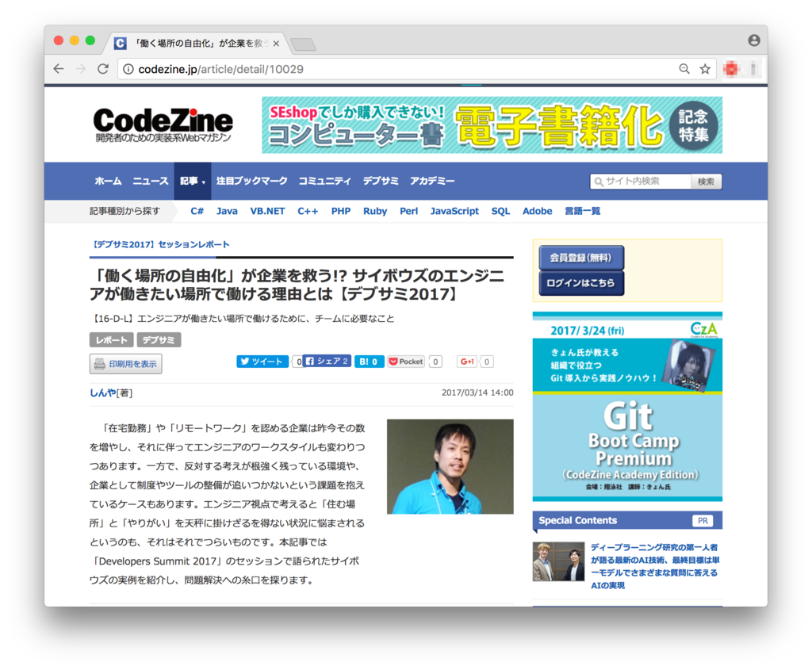This screenshot has width=812, height=670.
Task: Click the red extension icon in toolbar
Action: [x=731, y=68]
